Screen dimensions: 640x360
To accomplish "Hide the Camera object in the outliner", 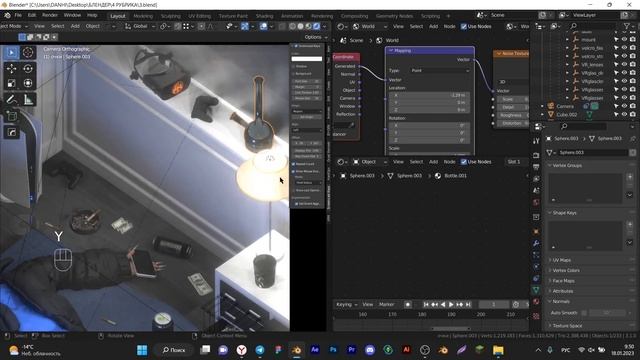I will pyautogui.click(x=624, y=106).
